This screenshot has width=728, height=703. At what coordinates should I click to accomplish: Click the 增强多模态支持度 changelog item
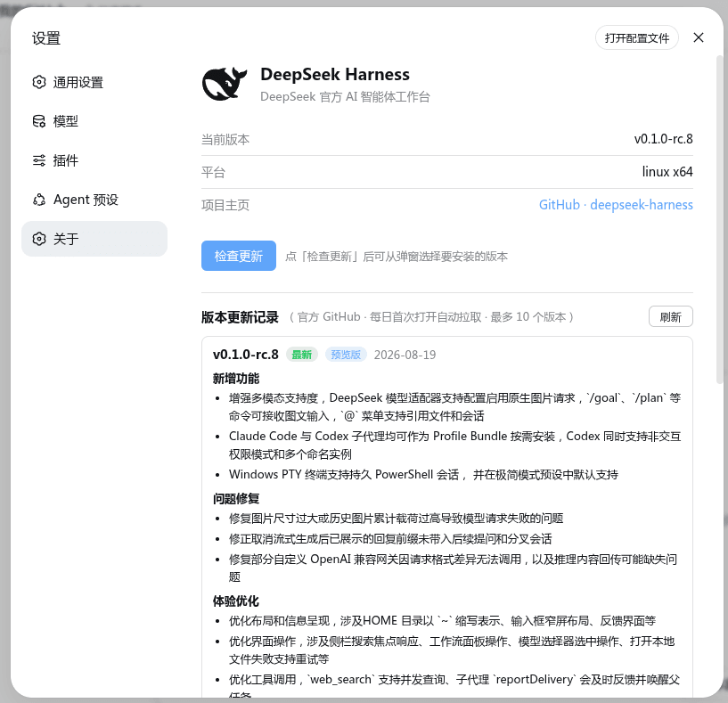[454, 407]
